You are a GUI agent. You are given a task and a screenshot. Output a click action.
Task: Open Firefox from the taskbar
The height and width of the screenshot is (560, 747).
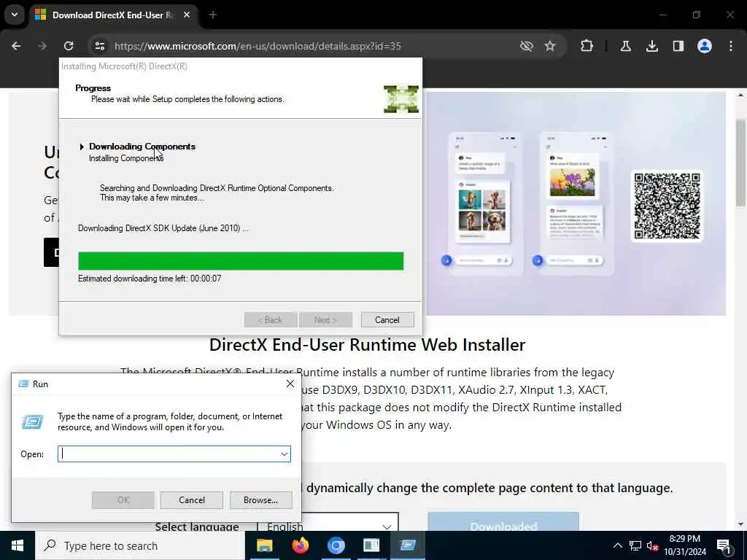coord(300,545)
